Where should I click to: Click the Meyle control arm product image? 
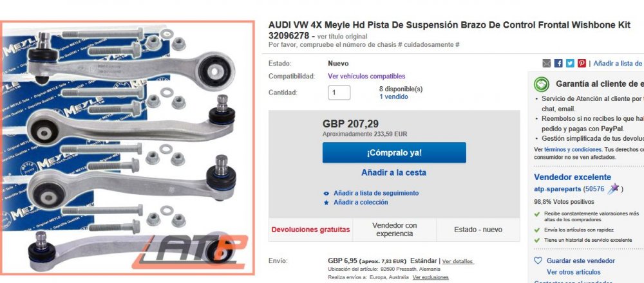tap(128, 148)
